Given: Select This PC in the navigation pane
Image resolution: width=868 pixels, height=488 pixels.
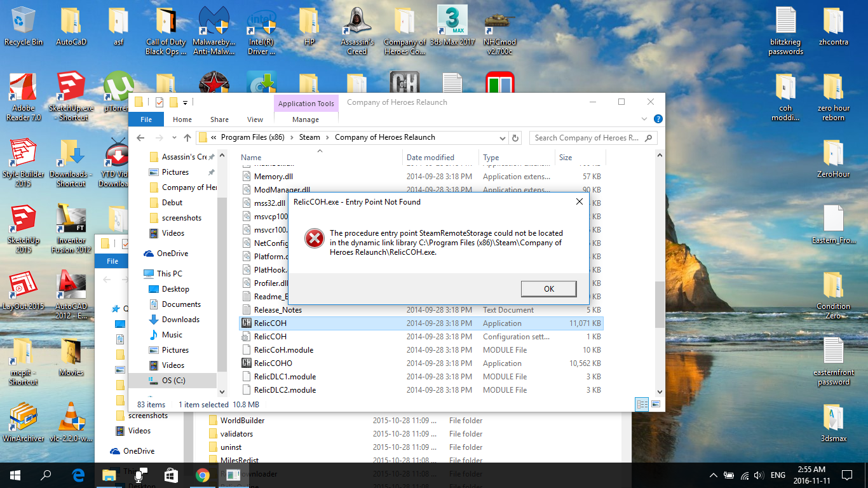Looking at the screenshot, I should point(170,274).
